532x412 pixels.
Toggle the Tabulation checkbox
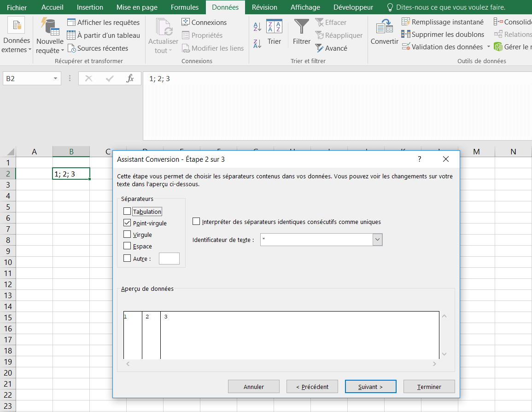[127, 212]
